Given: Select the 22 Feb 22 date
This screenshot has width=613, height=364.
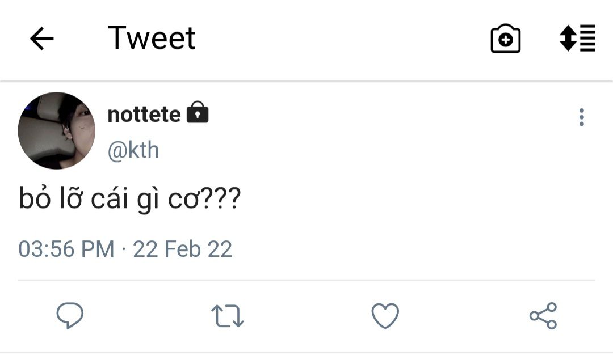Looking at the screenshot, I should click(183, 249).
